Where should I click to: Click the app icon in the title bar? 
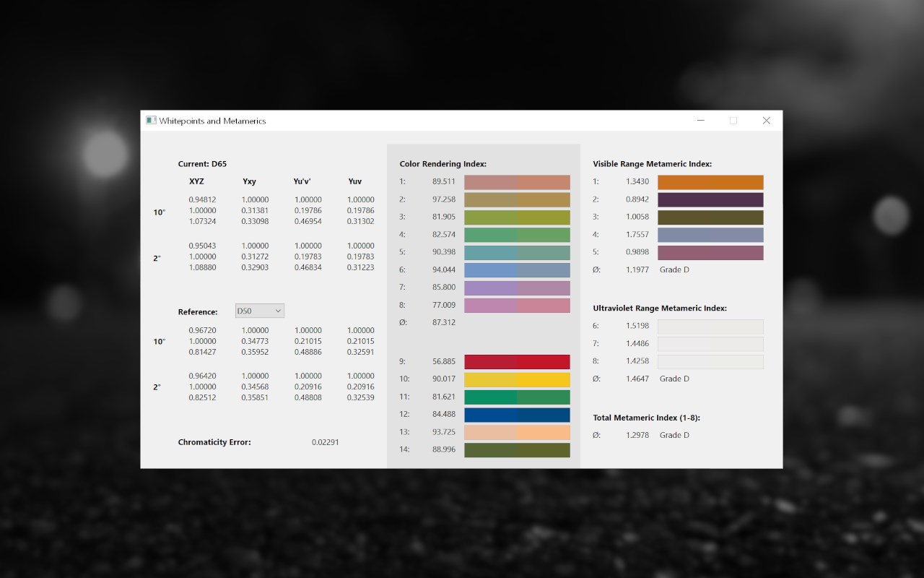(151, 121)
